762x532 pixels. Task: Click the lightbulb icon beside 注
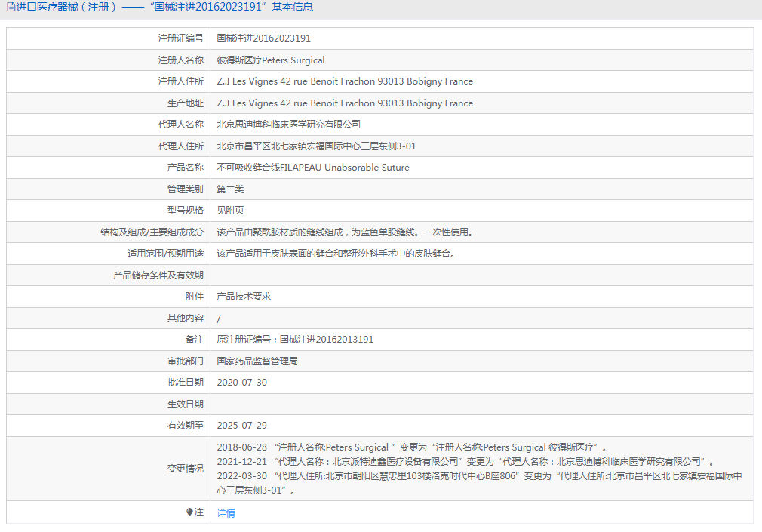[189, 512]
